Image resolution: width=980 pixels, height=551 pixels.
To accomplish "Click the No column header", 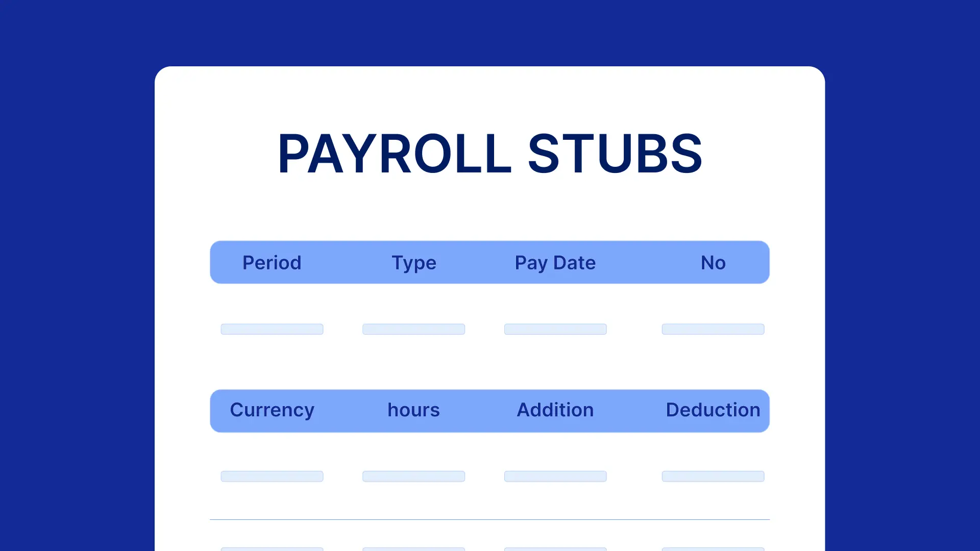I will click(713, 262).
